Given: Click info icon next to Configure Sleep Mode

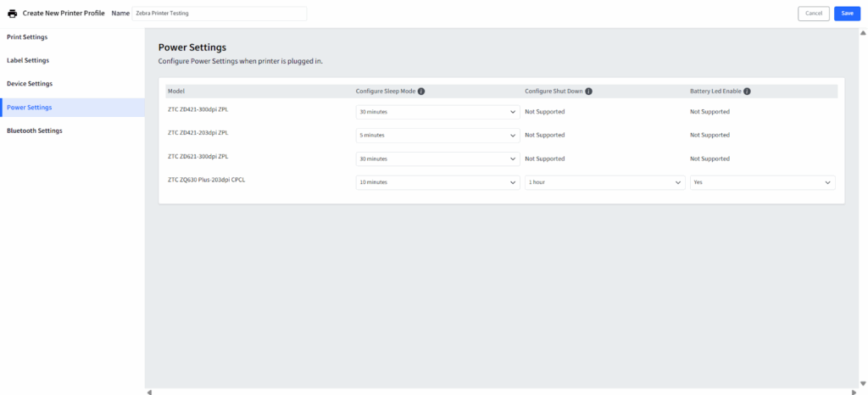Looking at the screenshot, I should click(x=421, y=91).
